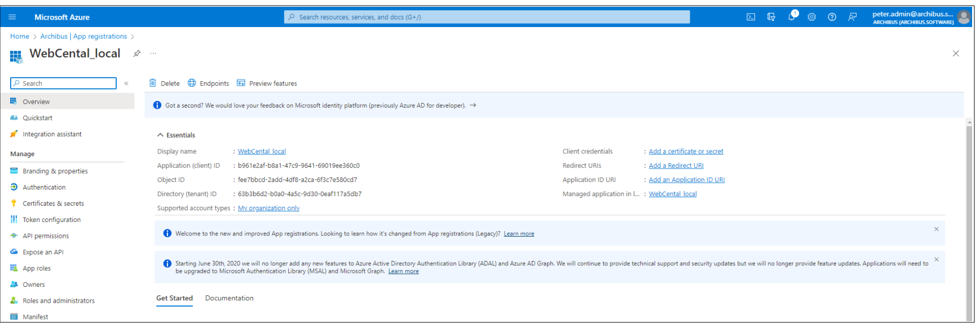Click the Token configuration icon
Screen dimensions: 980x328
(14, 220)
